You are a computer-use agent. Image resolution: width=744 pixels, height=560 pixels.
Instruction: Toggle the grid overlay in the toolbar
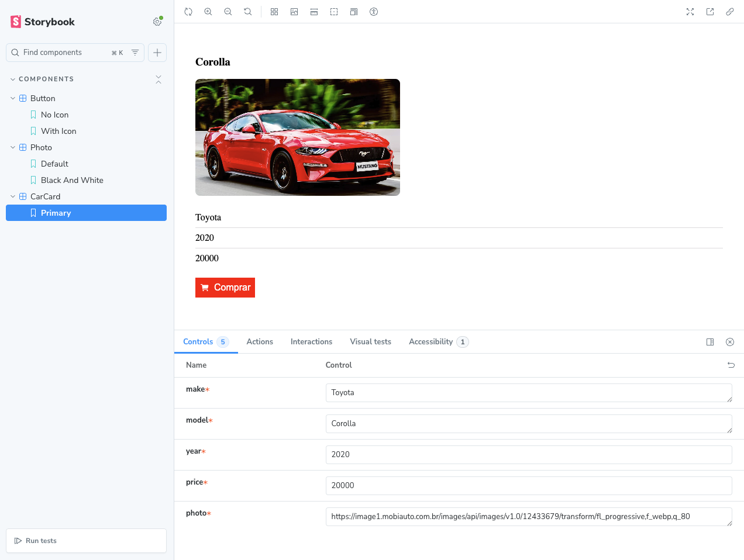click(274, 12)
